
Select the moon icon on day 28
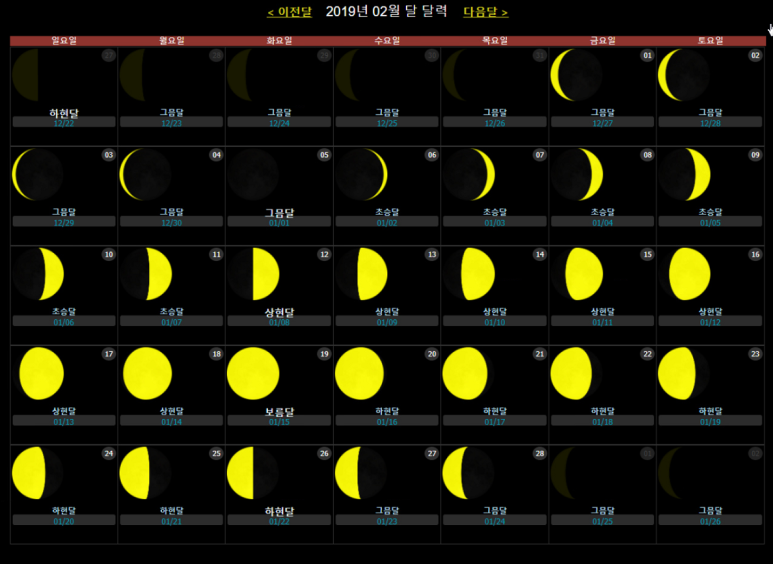[468, 473]
